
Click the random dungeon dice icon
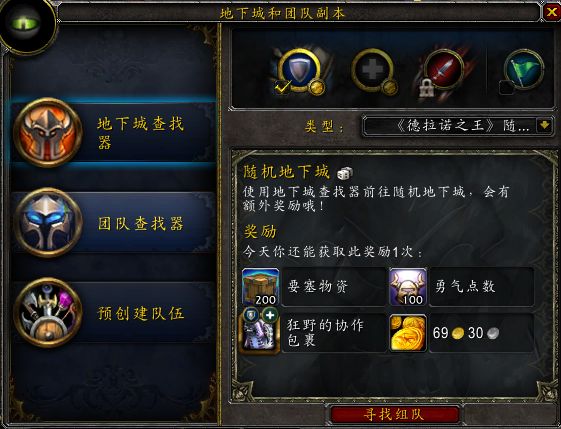point(345,174)
